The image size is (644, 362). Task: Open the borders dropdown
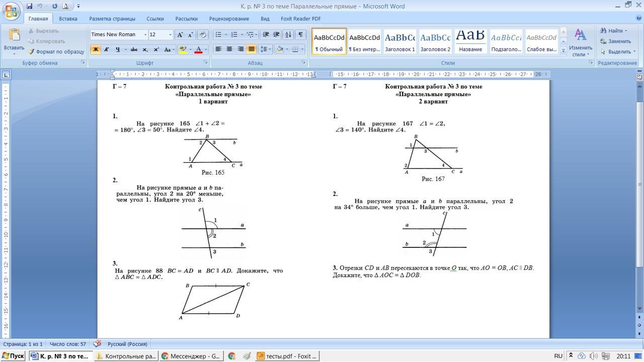click(302, 49)
